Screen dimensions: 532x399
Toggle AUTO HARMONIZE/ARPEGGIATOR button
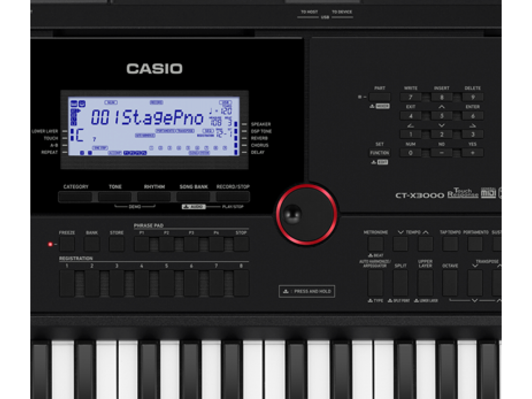pyautogui.click(x=376, y=283)
